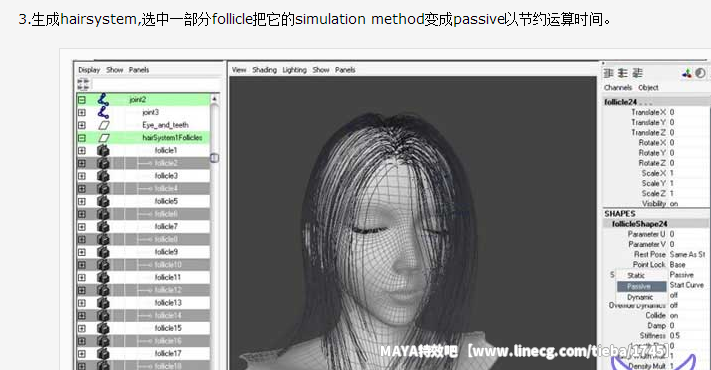Choose Static in simulation method list

click(636, 275)
